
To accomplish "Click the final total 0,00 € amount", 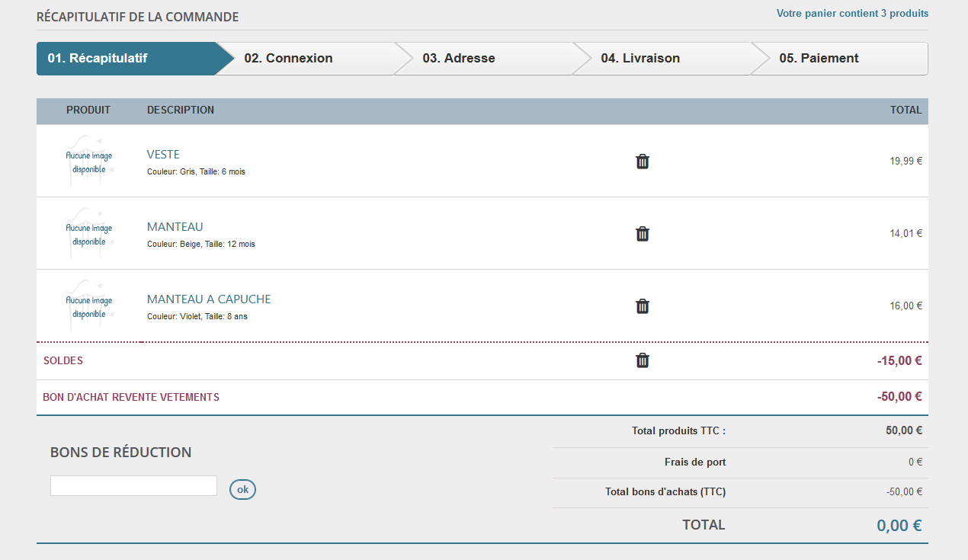I will click(899, 525).
